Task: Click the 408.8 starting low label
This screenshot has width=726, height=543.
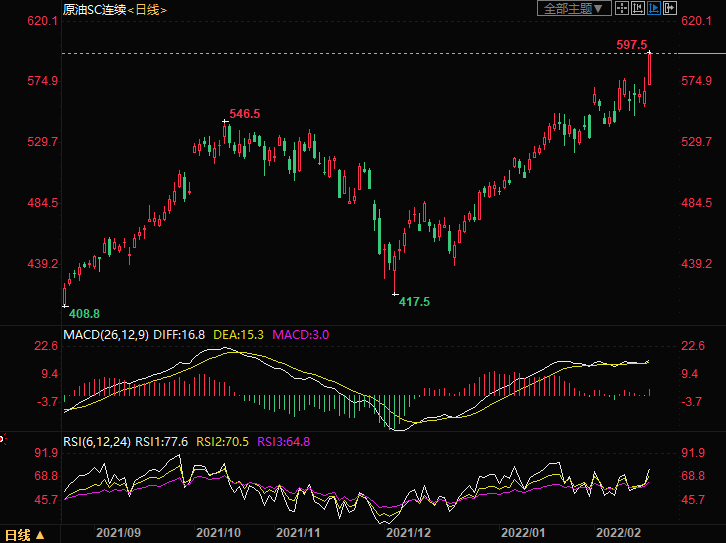Action: [83, 313]
